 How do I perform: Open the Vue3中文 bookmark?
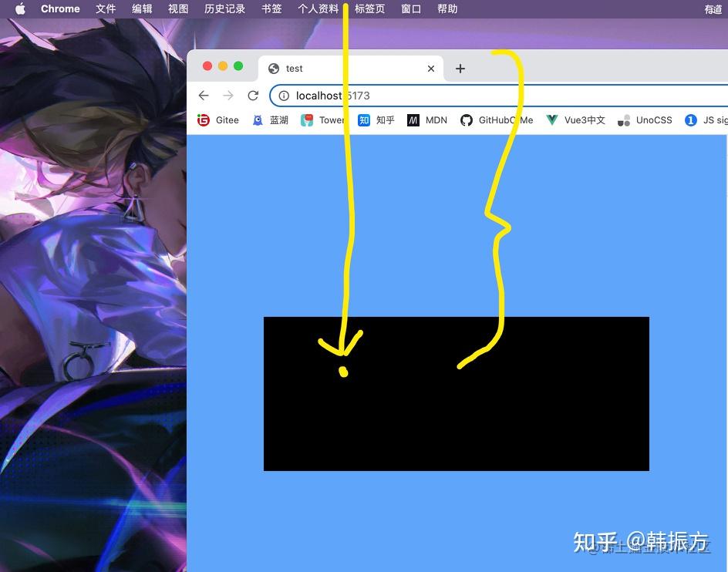pyautogui.click(x=575, y=120)
